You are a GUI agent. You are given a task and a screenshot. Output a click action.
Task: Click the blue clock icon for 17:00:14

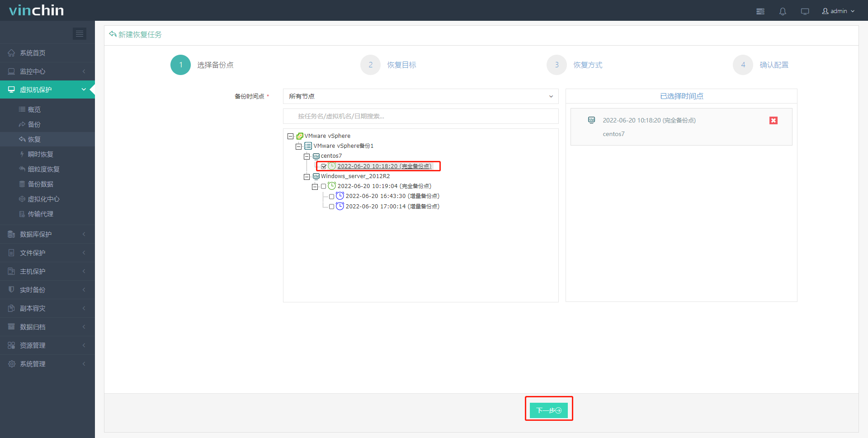pyautogui.click(x=340, y=206)
